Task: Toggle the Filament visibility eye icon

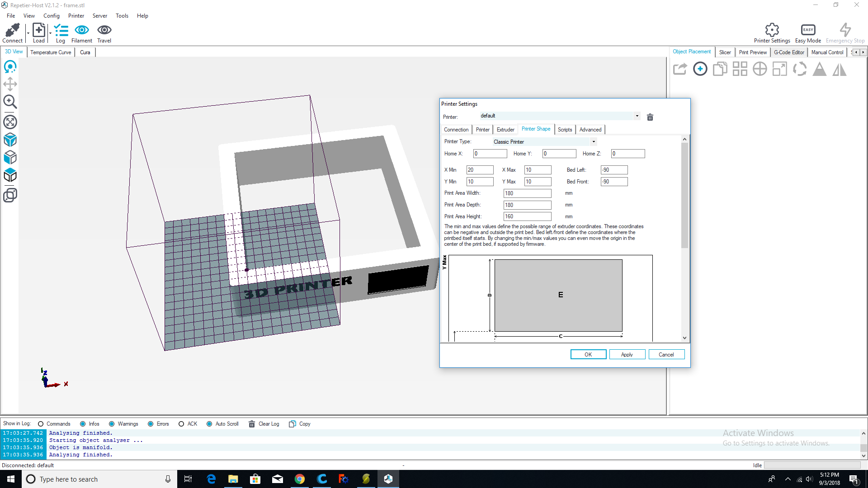Action: point(81,30)
